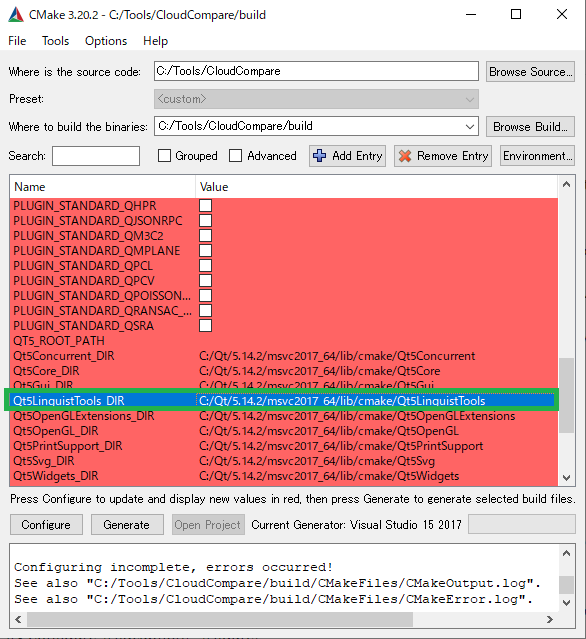Click the Search input field

pyautogui.click(x=96, y=156)
